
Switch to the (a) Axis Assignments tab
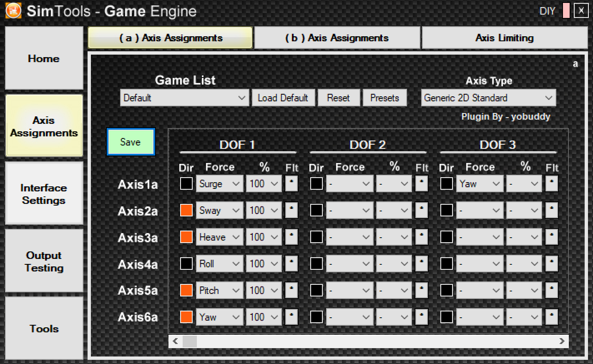170,38
